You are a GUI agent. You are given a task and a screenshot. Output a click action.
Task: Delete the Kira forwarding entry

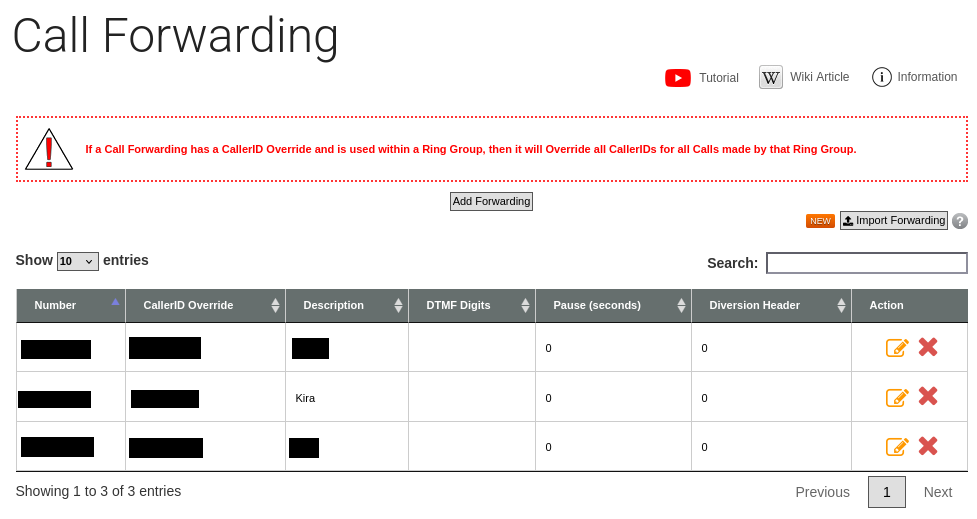point(928,396)
